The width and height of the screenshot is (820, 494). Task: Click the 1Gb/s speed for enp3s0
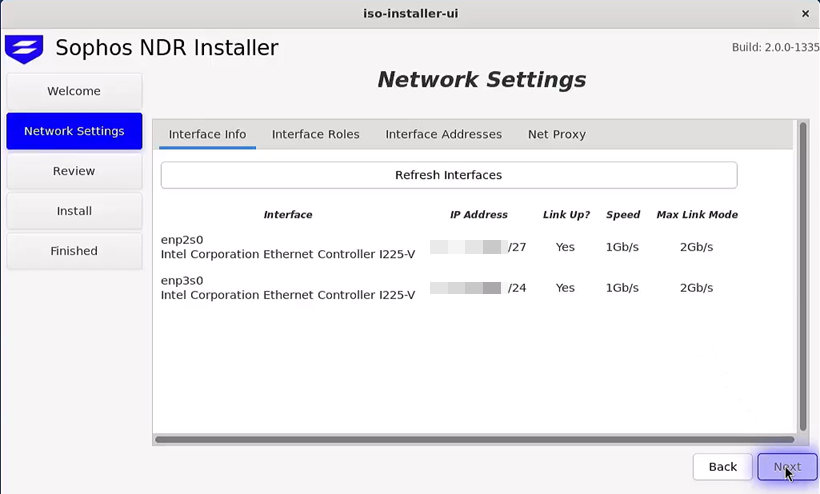pyautogui.click(x=622, y=288)
